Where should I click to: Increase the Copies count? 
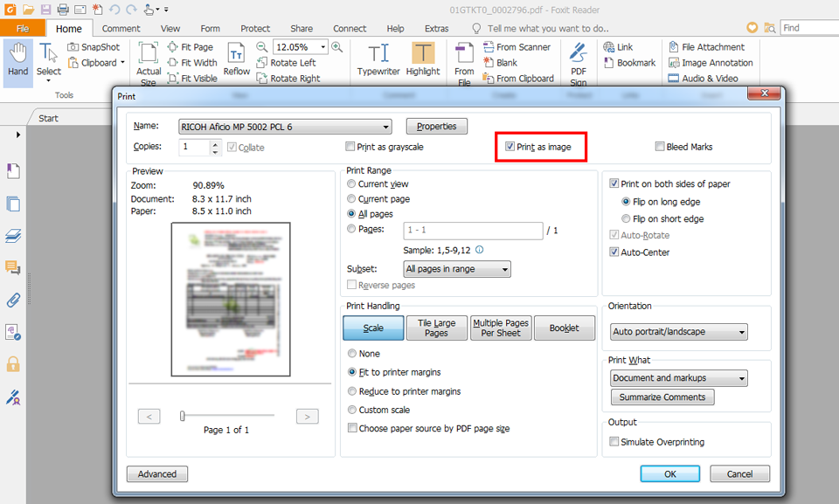[215, 143]
